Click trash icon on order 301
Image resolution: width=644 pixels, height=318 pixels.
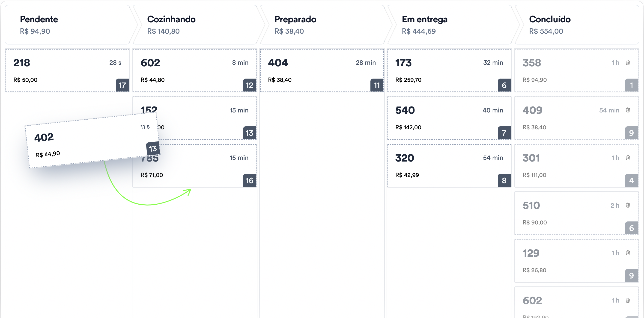628,158
